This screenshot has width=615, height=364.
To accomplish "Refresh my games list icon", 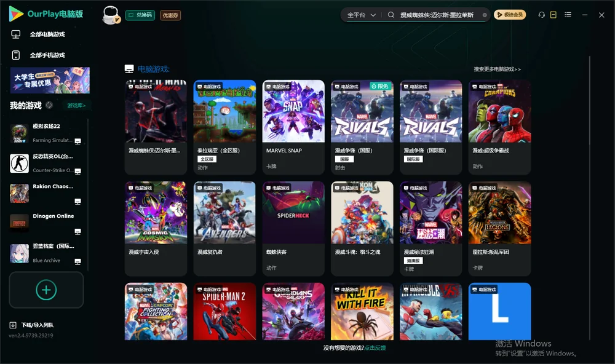I will [49, 105].
